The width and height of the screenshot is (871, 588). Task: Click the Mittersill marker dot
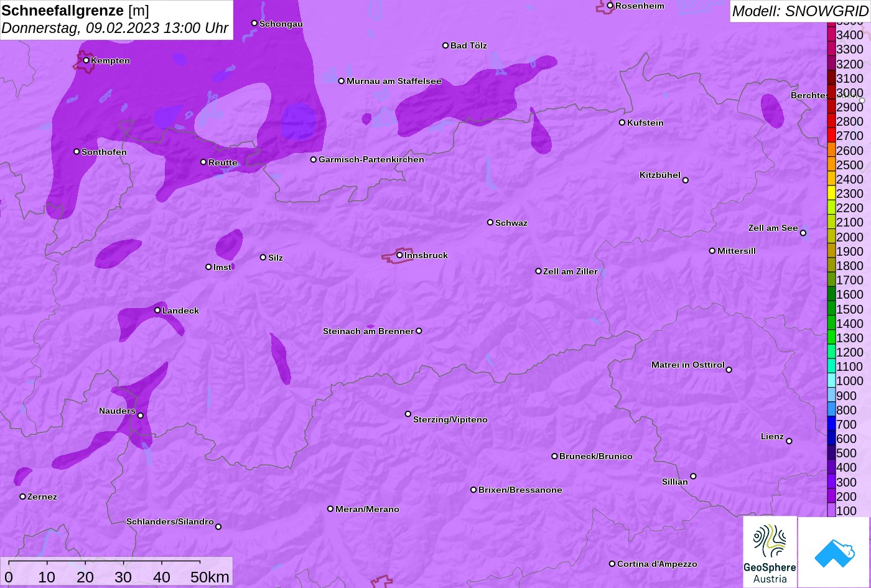pyautogui.click(x=712, y=251)
